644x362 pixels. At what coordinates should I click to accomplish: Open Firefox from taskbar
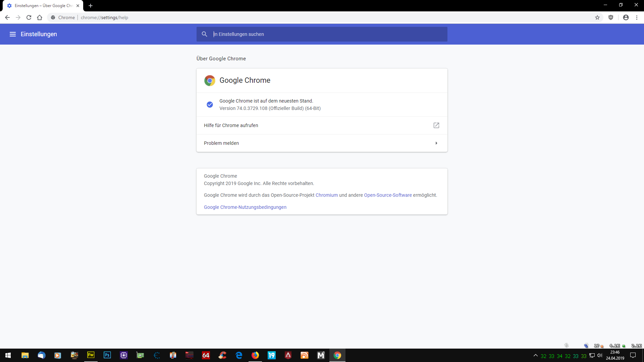(255, 355)
